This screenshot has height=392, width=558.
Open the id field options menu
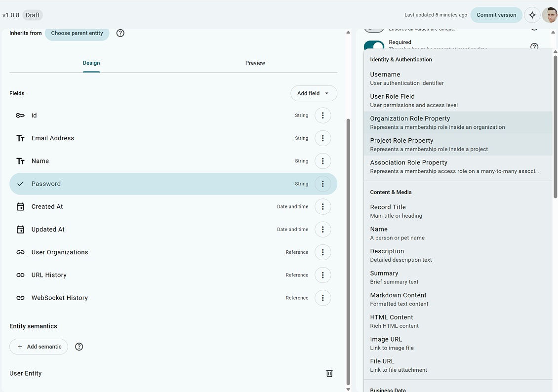323,115
